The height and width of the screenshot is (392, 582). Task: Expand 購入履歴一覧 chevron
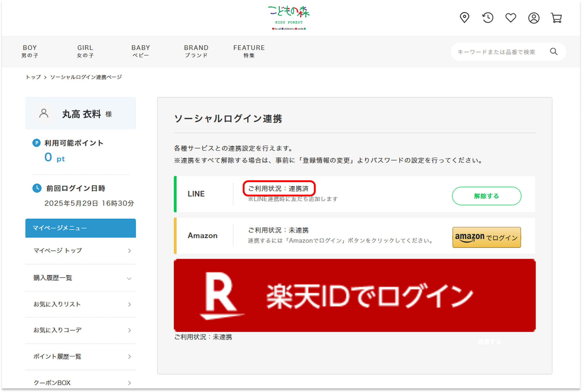click(129, 278)
